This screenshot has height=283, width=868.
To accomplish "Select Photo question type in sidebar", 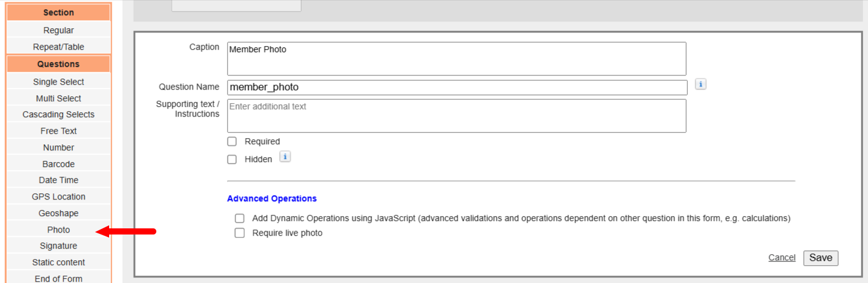I will [x=59, y=230].
